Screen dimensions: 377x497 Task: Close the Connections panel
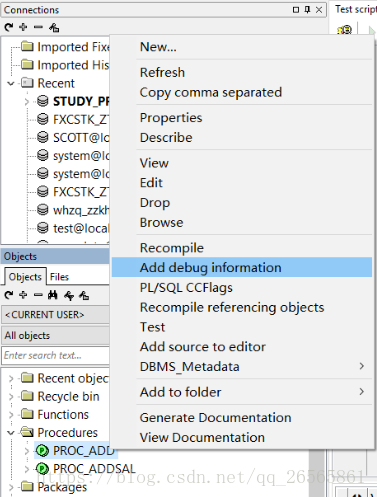319,10
